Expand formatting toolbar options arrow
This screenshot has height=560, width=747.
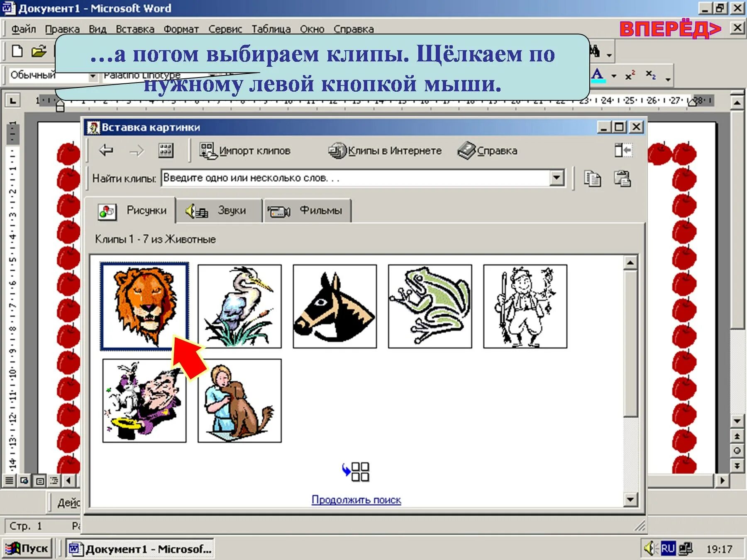pos(668,79)
